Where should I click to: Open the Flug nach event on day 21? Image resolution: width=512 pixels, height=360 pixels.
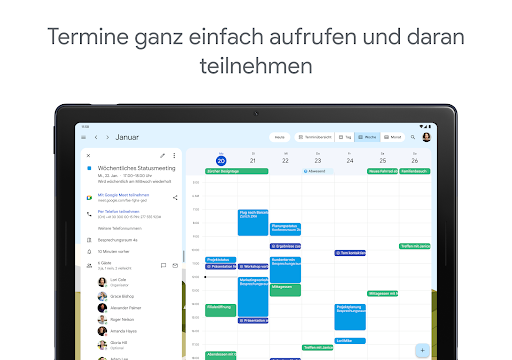(253, 223)
